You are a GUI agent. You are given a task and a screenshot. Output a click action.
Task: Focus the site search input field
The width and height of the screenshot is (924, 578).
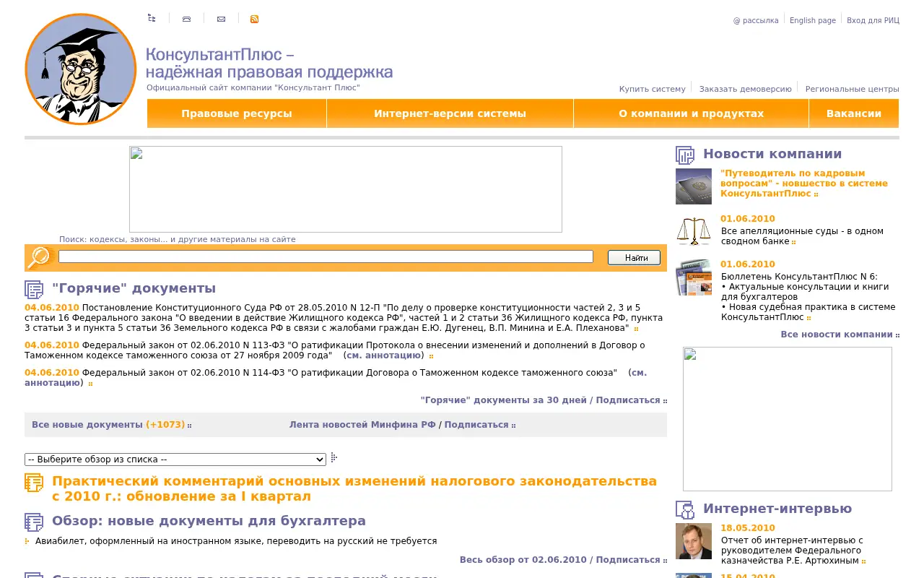[x=326, y=256]
